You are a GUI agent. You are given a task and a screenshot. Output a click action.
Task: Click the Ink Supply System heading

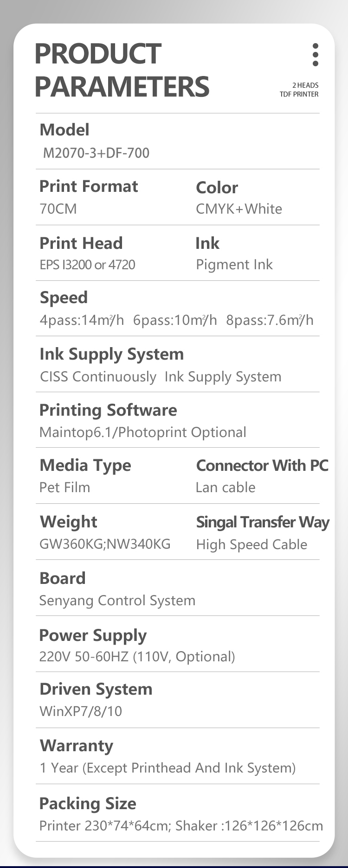point(112,354)
